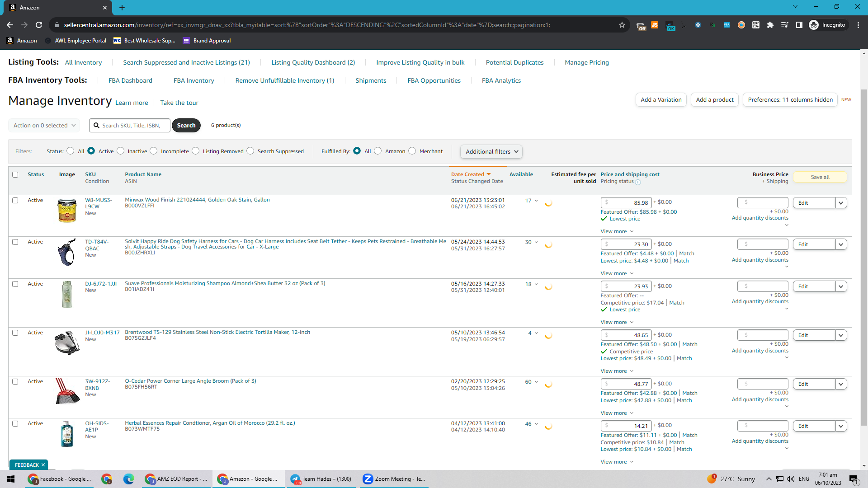Open the Manage Pricing tab
The height and width of the screenshot is (488, 868).
587,62
